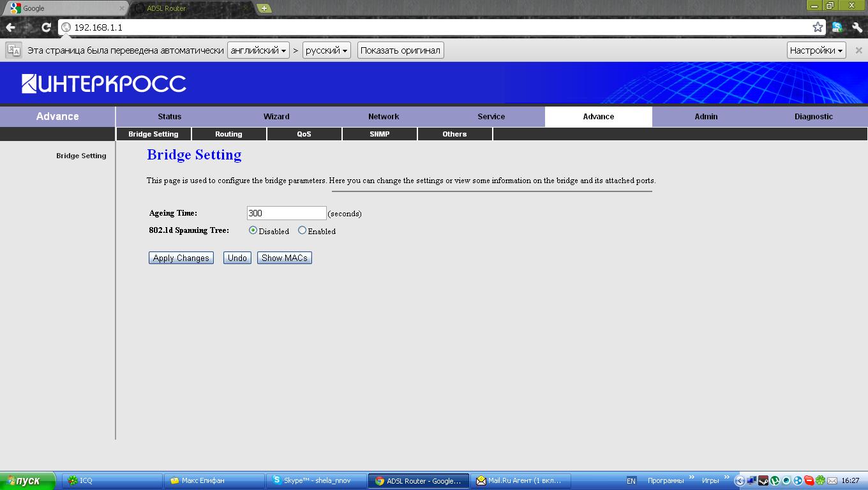868x490 pixels.
Task: Bookmark page with the star icon
Action: coord(818,27)
